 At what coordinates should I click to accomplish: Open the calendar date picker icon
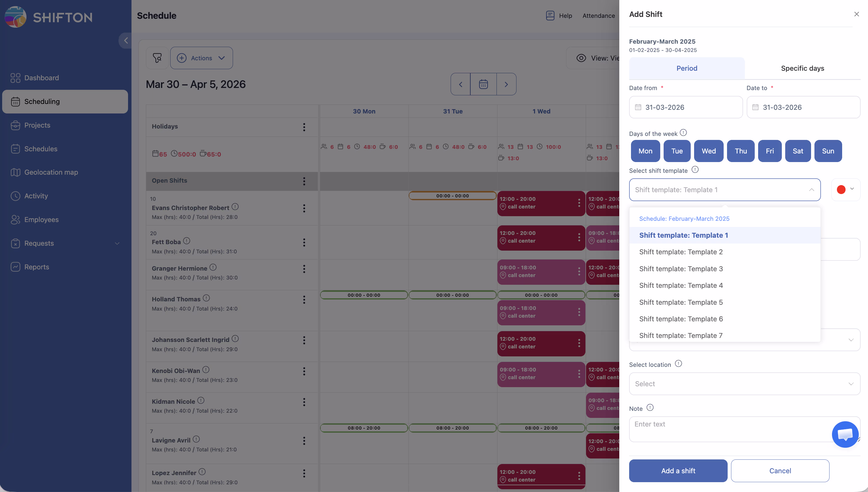[x=483, y=84]
